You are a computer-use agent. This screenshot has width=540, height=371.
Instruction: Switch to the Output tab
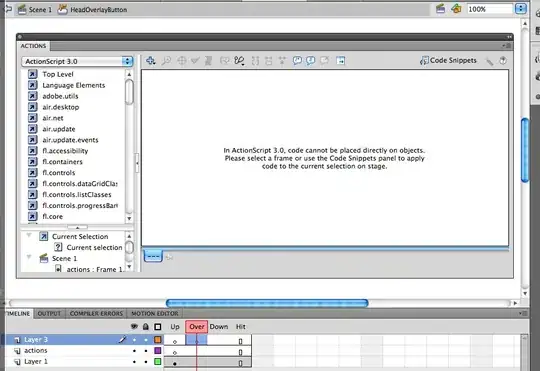49,313
